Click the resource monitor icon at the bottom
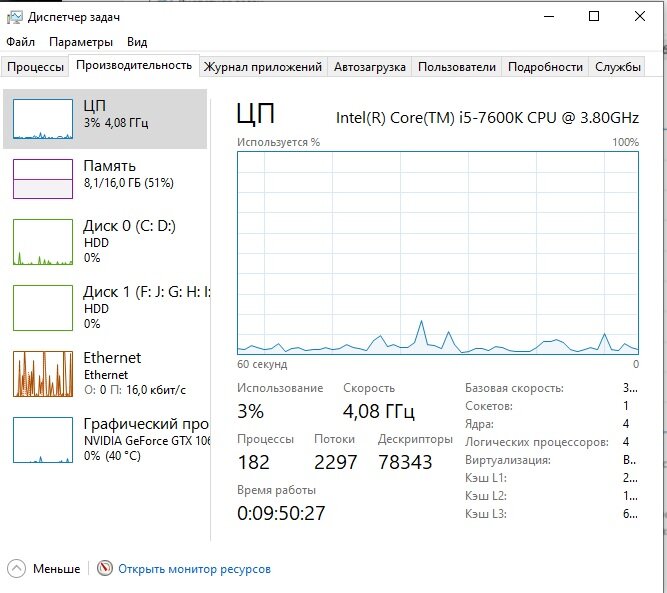Image resolution: width=667 pixels, height=593 pixels. (105, 569)
